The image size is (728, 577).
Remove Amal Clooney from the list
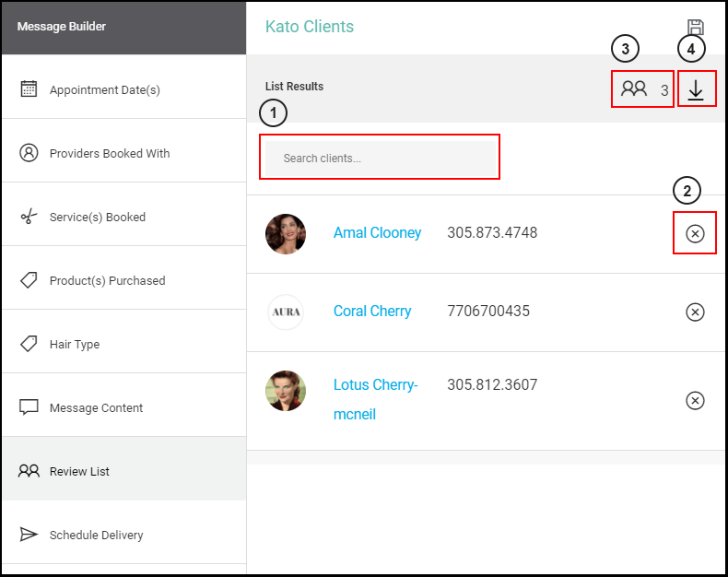pyautogui.click(x=695, y=234)
